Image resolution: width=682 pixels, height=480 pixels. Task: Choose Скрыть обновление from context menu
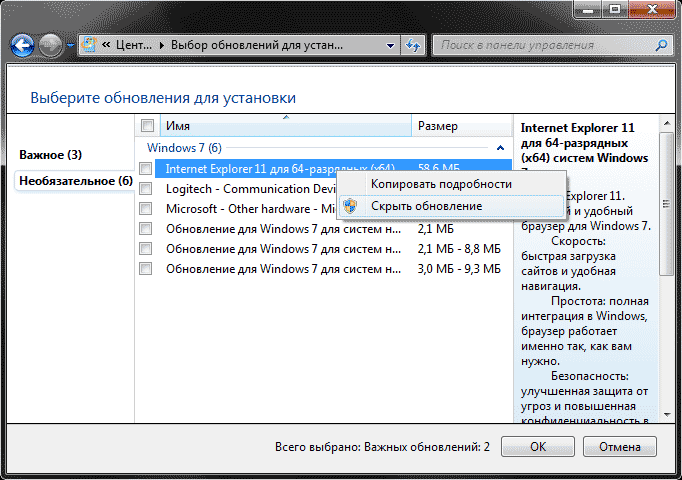(451, 206)
